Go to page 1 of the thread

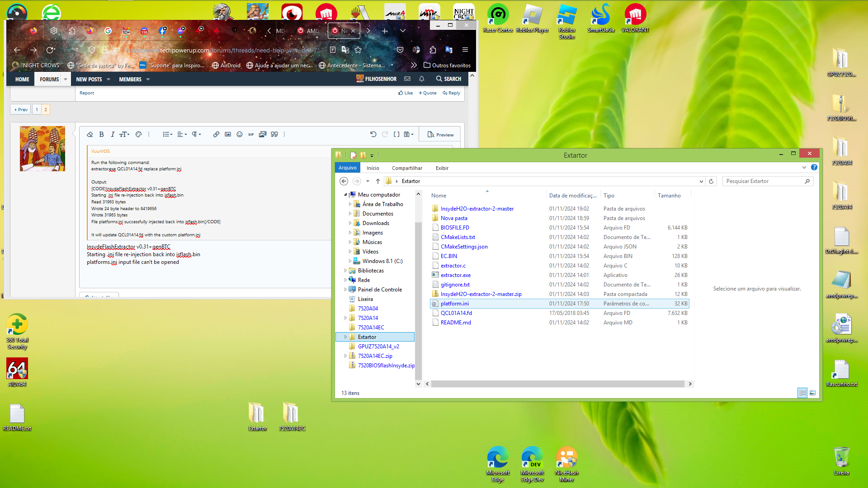point(37,109)
